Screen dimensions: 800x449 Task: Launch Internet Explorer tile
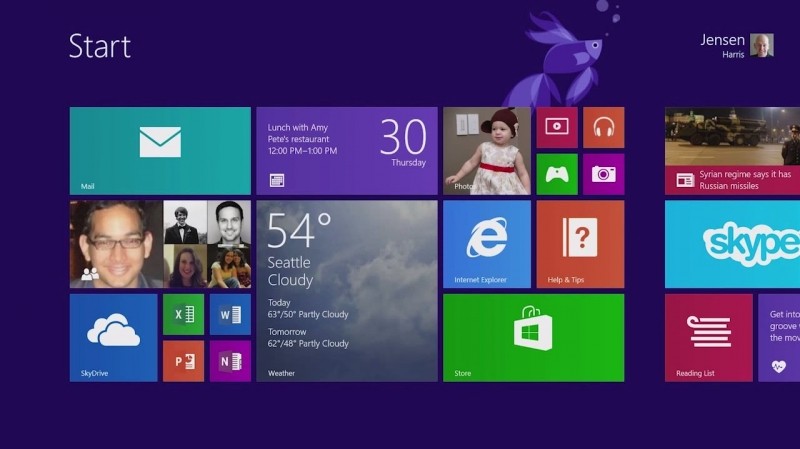[x=487, y=244]
